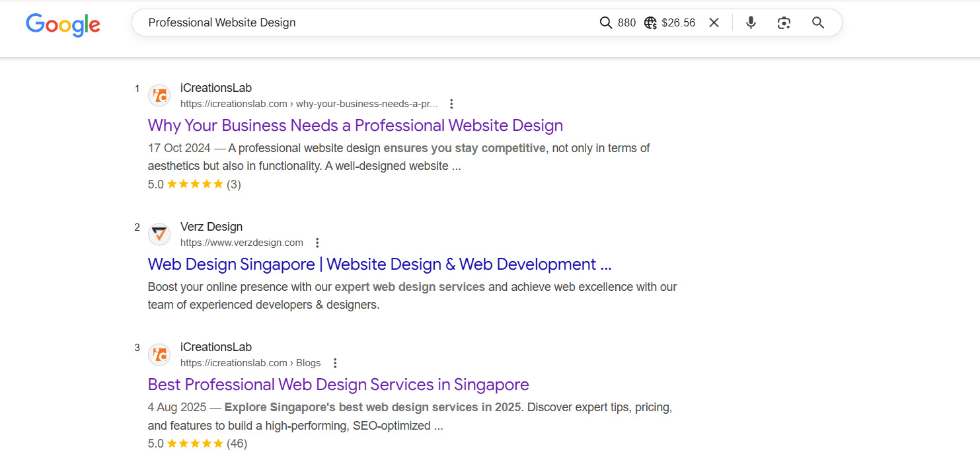This screenshot has height=472, width=980.
Task: Open "Best Professional Web Design Services in Singapore"
Action: click(x=338, y=385)
